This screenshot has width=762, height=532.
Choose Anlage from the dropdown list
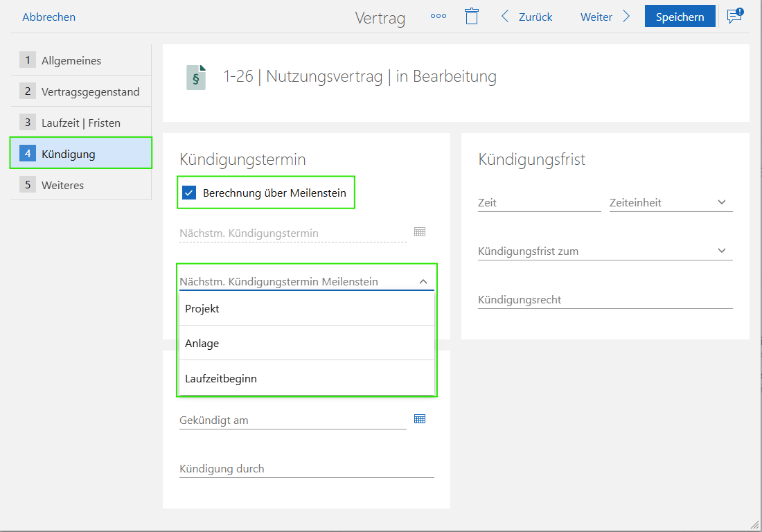(307, 343)
